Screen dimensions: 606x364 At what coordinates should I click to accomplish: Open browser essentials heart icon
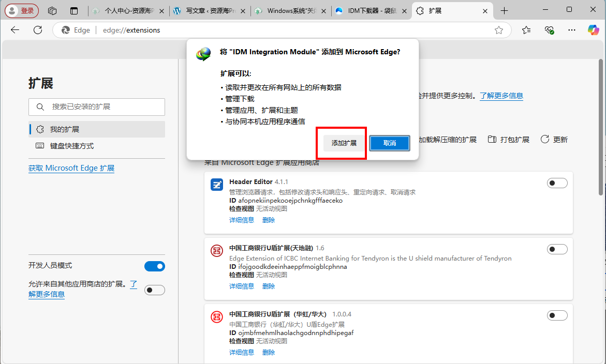(x=549, y=30)
